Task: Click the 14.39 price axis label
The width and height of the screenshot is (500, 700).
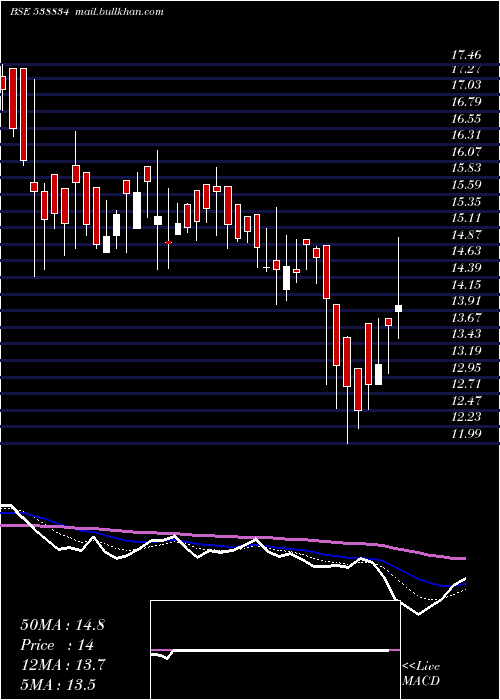Action: coord(466,268)
